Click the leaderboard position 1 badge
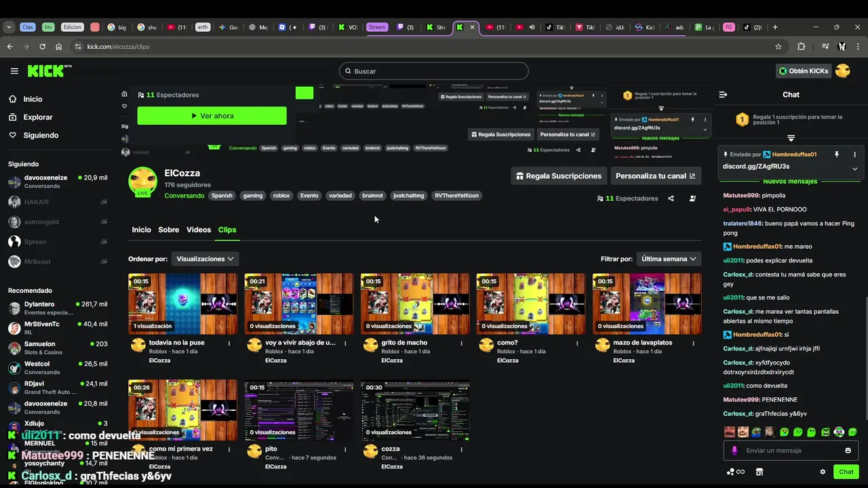 pyautogui.click(x=743, y=120)
